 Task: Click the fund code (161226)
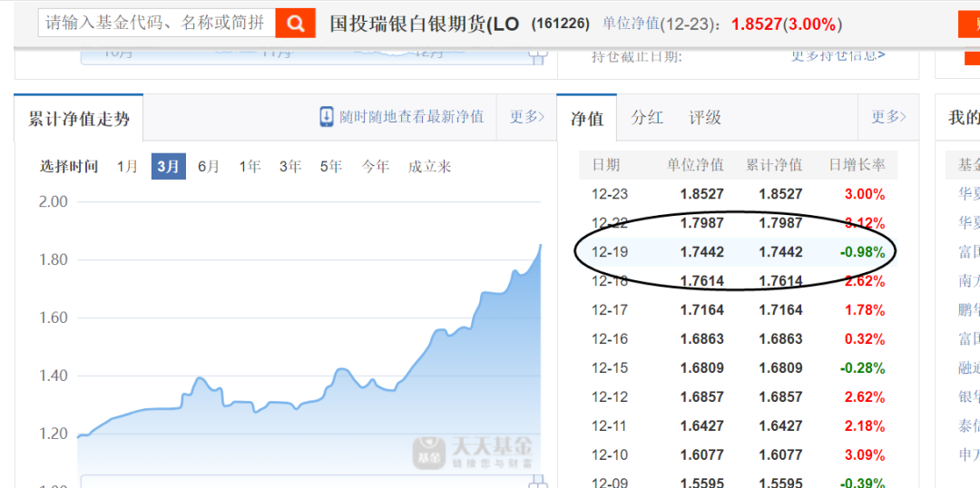click(x=561, y=24)
